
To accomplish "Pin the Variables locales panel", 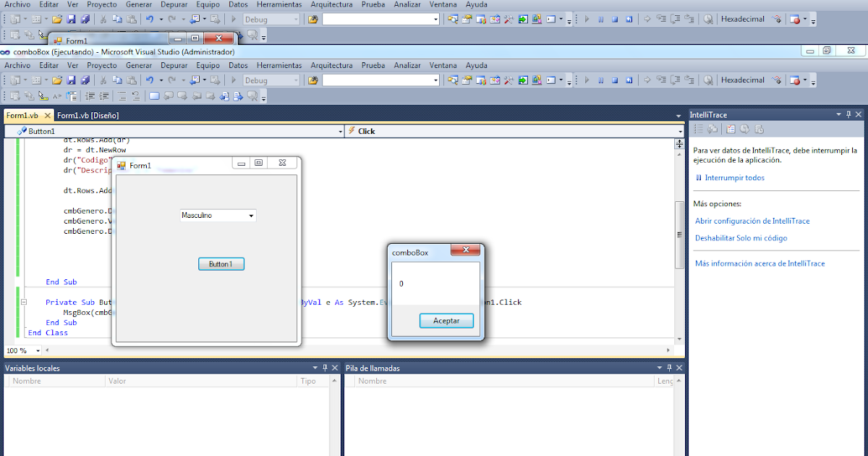I will [x=323, y=368].
